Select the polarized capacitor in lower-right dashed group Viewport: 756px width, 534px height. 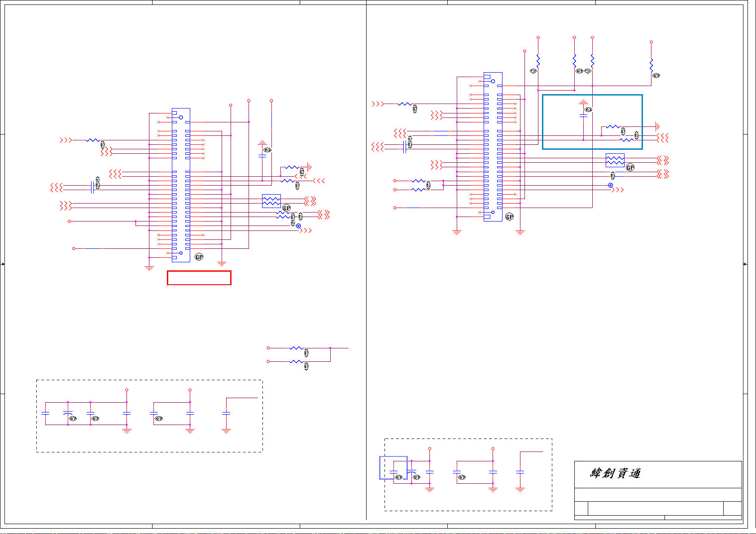[411, 472]
